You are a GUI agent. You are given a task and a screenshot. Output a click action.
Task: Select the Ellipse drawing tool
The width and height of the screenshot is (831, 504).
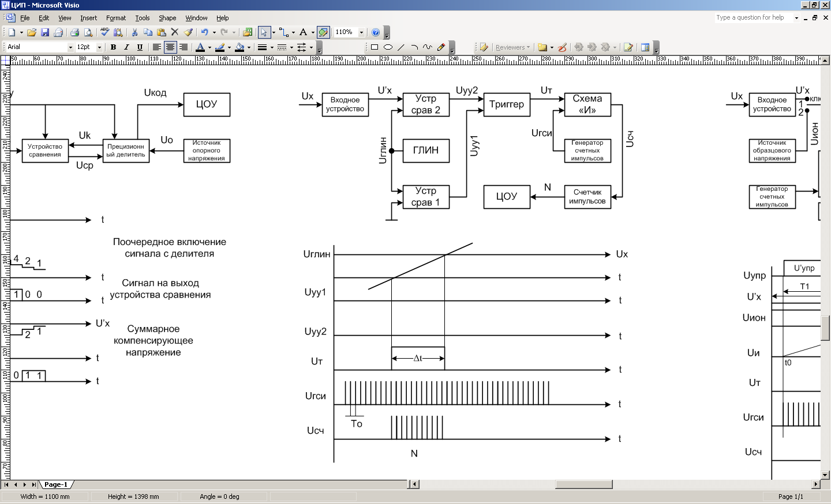click(x=388, y=47)
